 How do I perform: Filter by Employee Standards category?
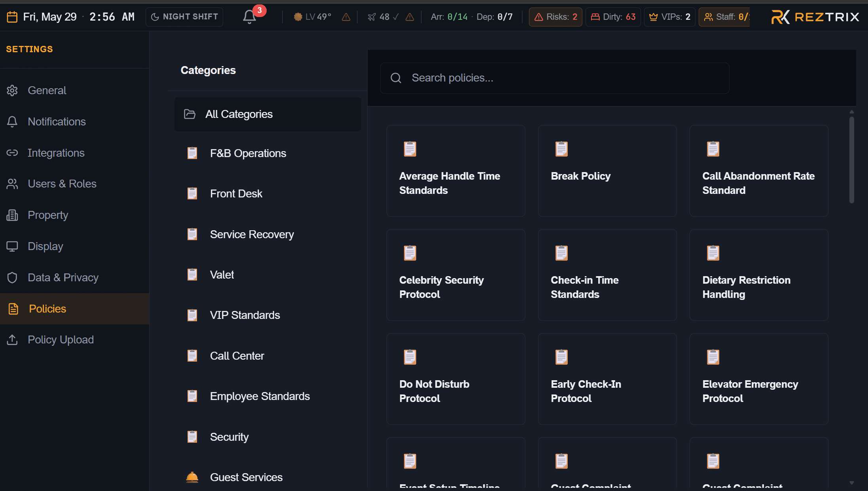tap(268, 396)
